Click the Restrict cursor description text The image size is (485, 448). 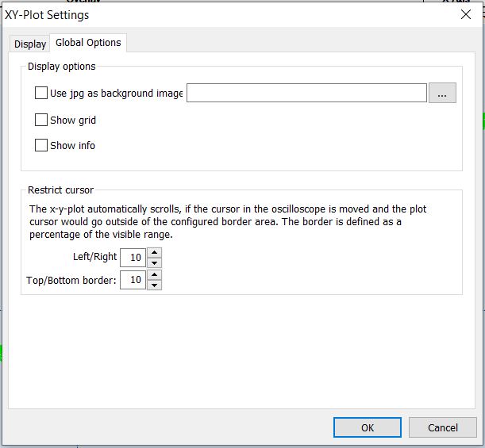pyautogui.click(x=228, y=221)
